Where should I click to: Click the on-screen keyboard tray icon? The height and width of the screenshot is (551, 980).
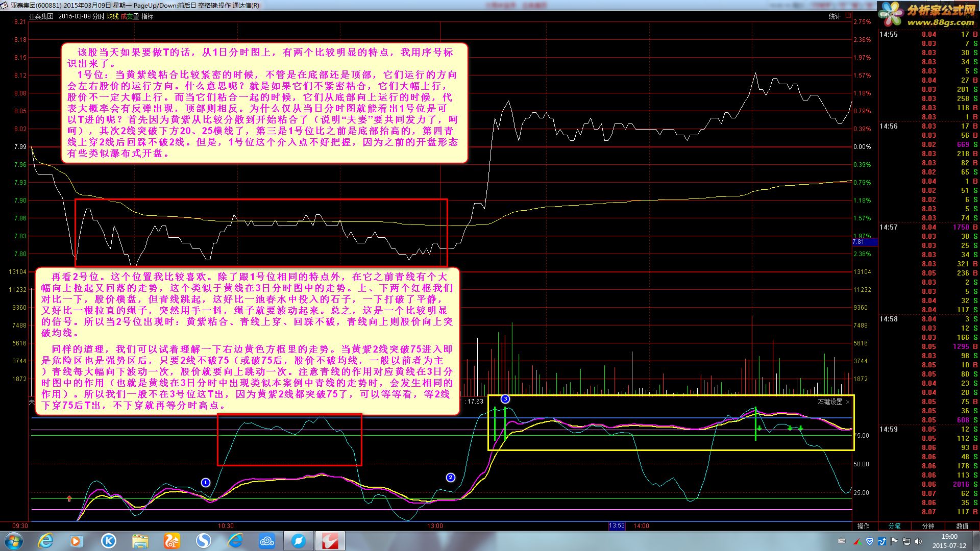tap(842, 541)
